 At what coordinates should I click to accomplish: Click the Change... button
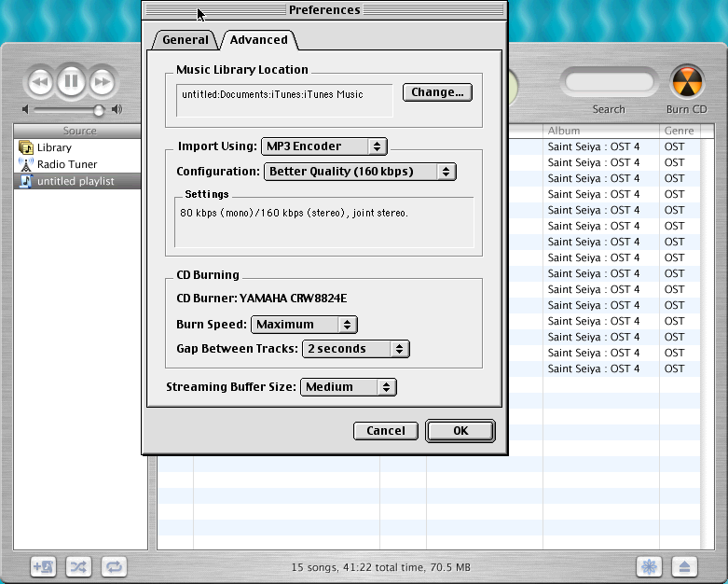point(437,92)
